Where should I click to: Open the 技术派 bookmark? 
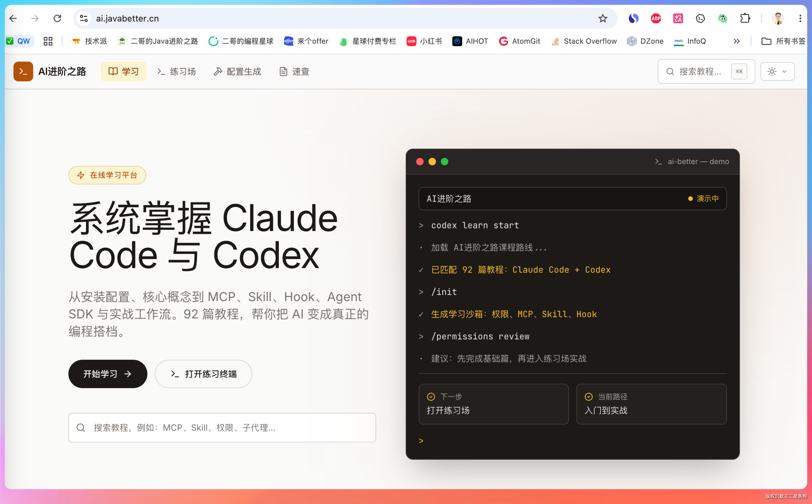coord(90,41)
